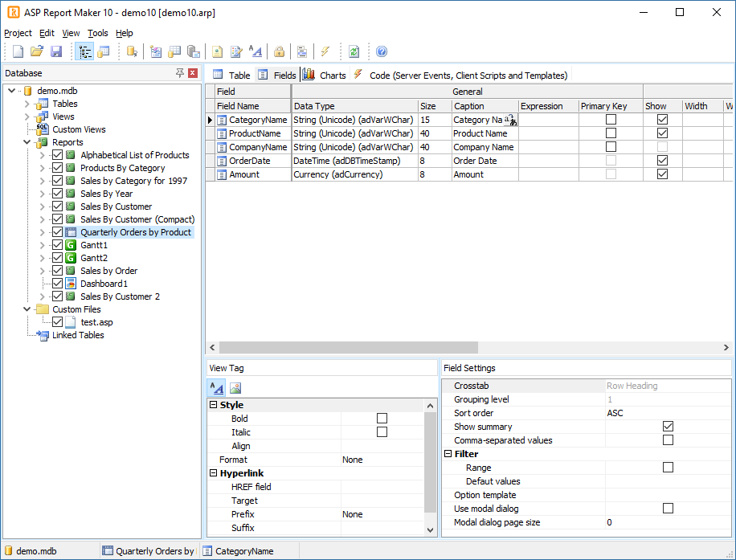
Task: Expand the Views tree node
Action: (x=27, y=116)
